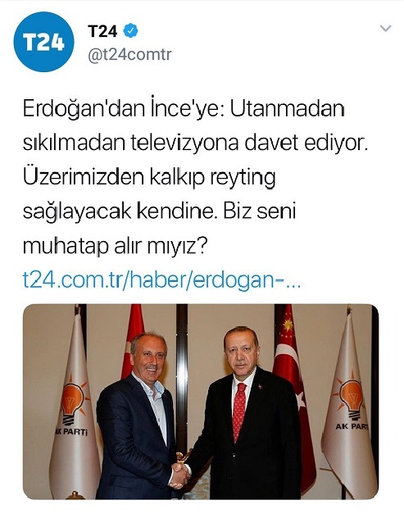Open the T24 round profile avatar
404x532 pixels.
43,42
